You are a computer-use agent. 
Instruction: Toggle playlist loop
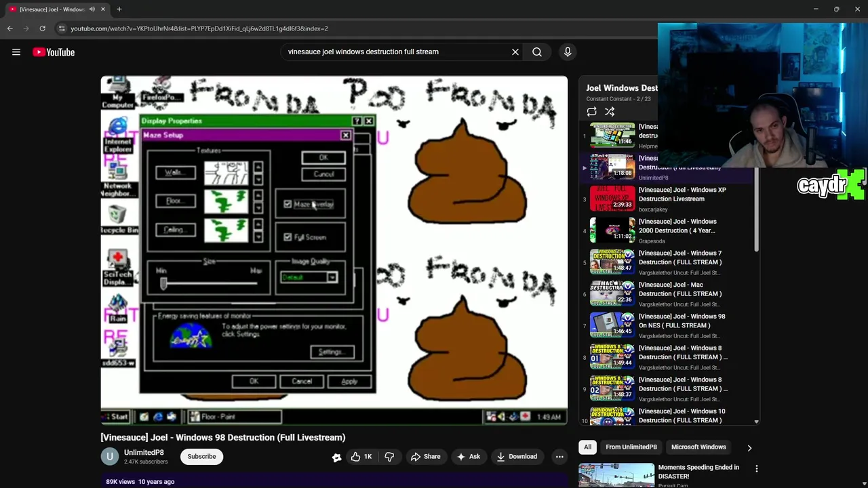(x=592, y=112)
